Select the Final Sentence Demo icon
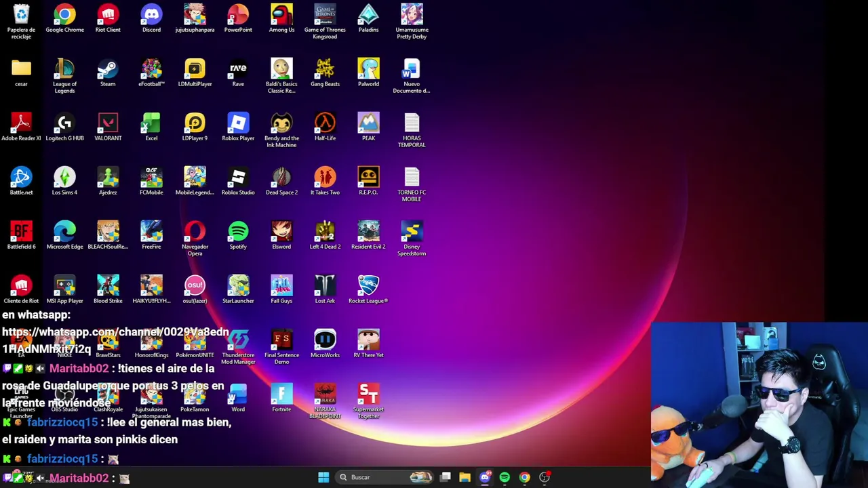The height and width of the screenshot is (488, 868). coord(281,347)
